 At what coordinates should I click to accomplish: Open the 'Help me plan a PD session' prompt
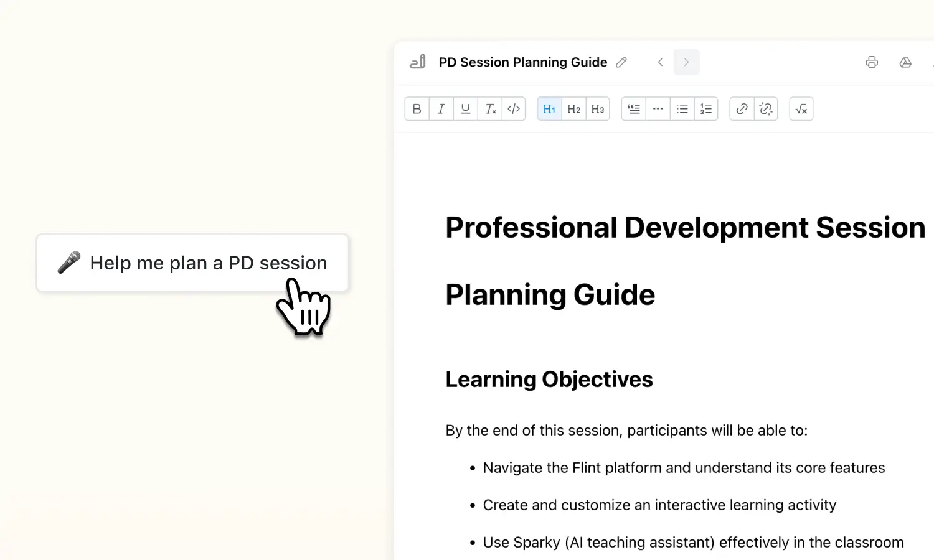[x=192, y=262]
